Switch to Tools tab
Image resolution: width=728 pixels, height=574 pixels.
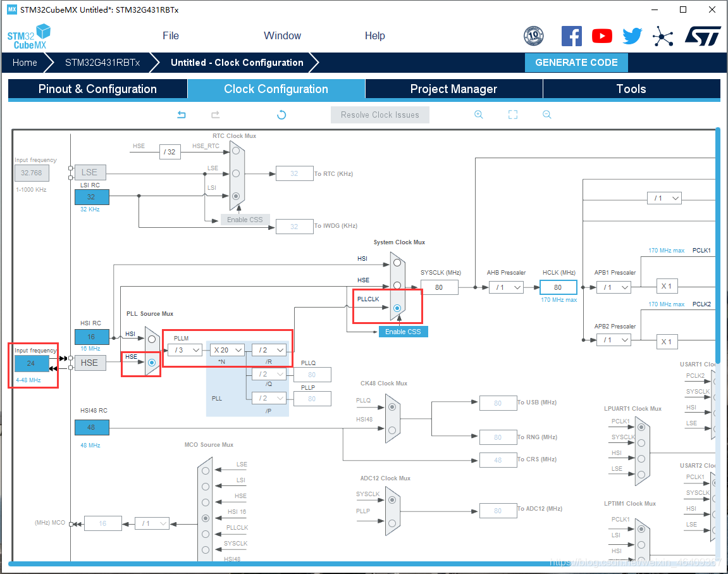click(x=631, y=89)
